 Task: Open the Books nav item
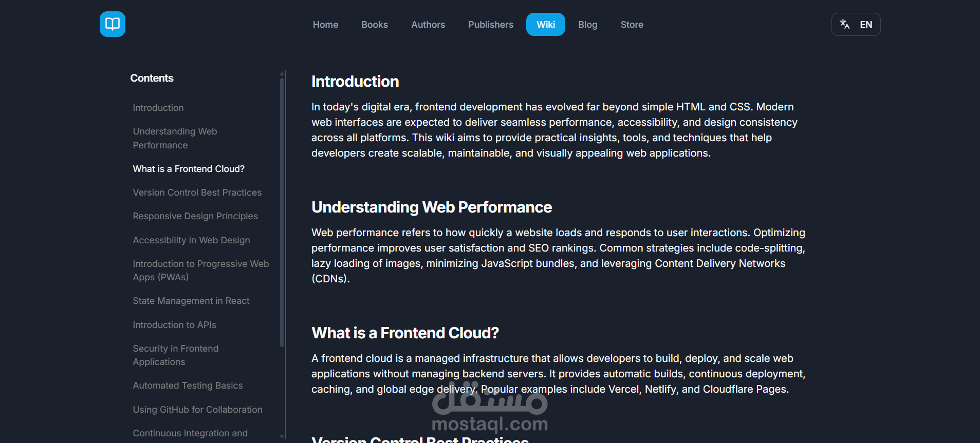[x=374, y=25]
